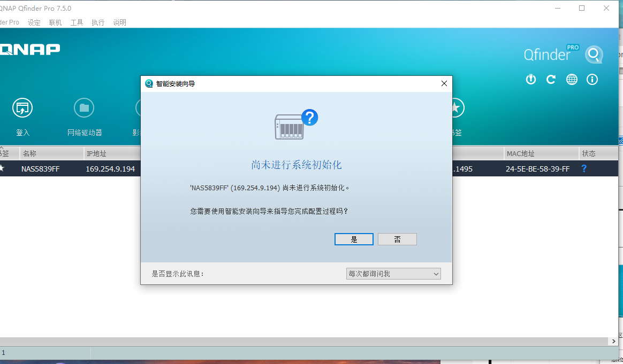This screenshot has height=364, width=623.
Task: Sort by the 名称 column header
Action: click(x=51, y=153)
